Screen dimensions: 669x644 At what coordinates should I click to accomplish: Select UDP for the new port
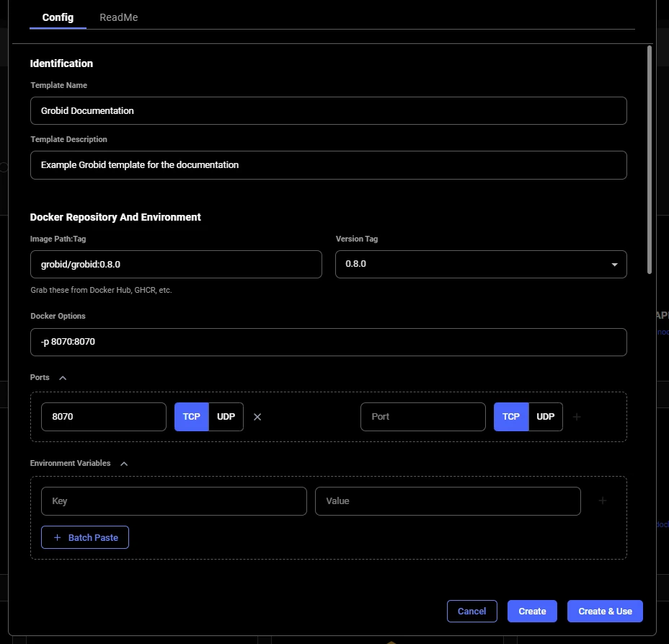click(546, 417)
